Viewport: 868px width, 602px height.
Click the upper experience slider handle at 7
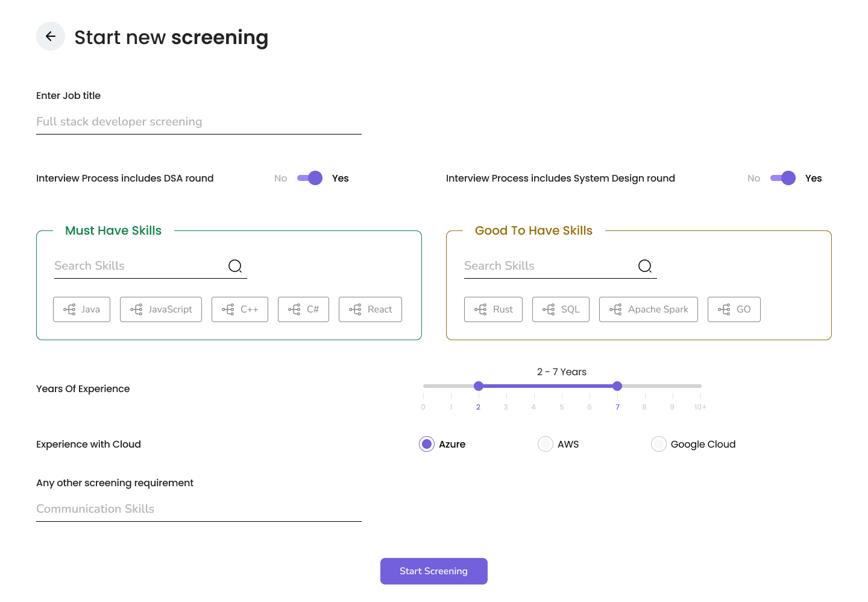(x=617, y=386)
